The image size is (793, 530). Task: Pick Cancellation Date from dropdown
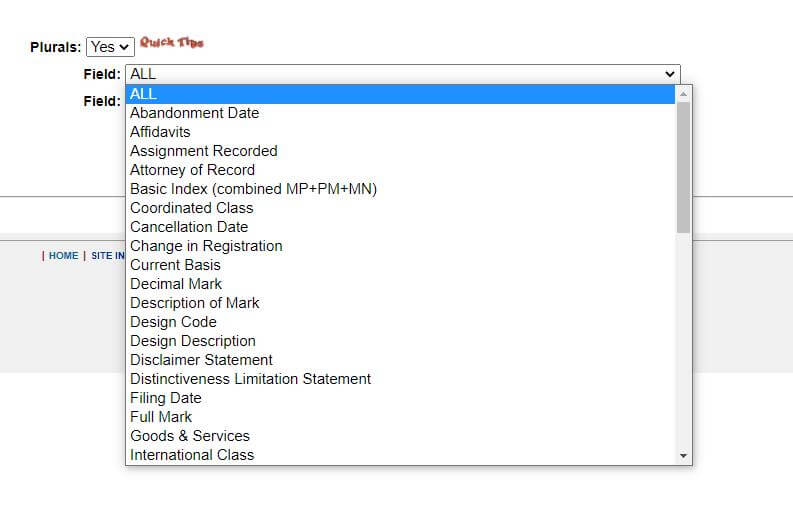point(189,227)
